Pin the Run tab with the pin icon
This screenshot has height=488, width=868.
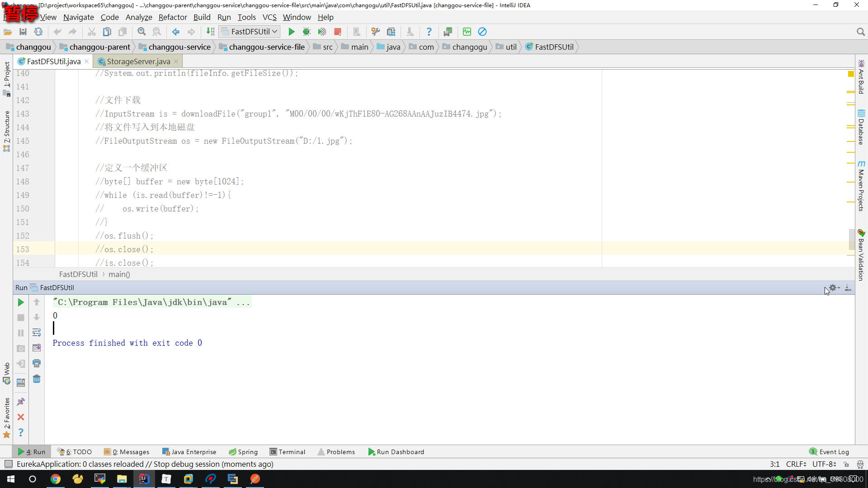(x=21, y=402)
